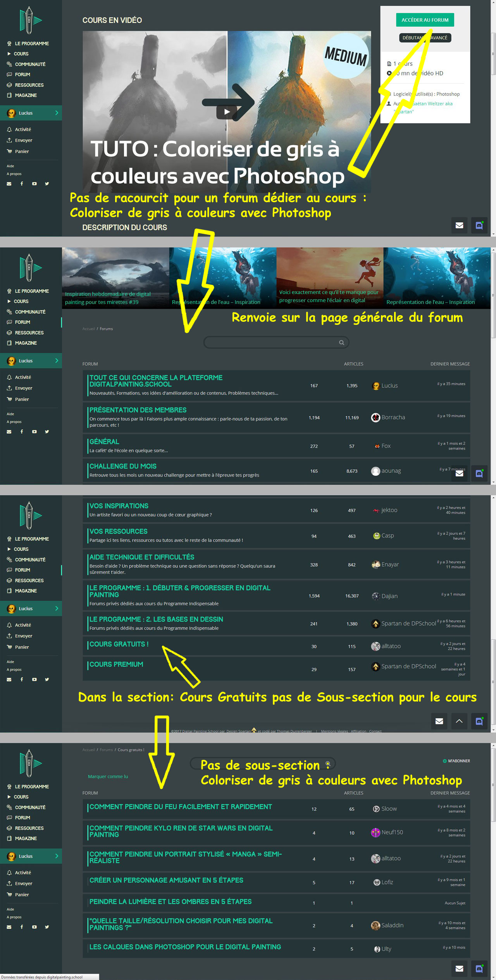Open the Inspiration hebdomadaire #39 article thumbnail
This screenshot has height=980, width=496.
point(115,278)
